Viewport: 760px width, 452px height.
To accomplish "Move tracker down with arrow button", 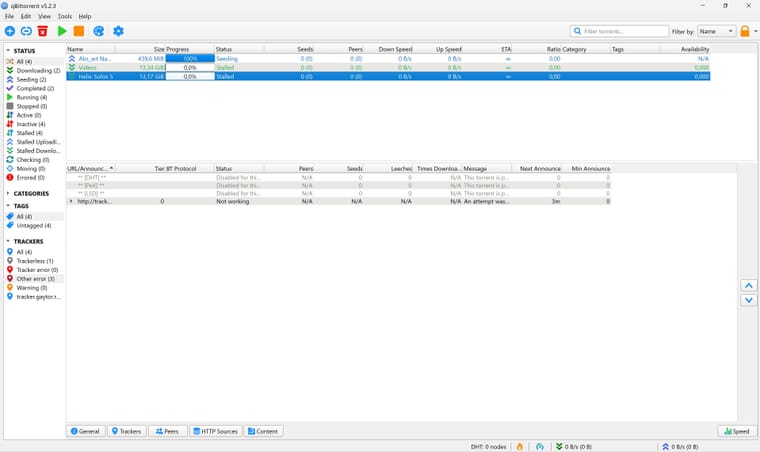I will (x=748, y=300).
